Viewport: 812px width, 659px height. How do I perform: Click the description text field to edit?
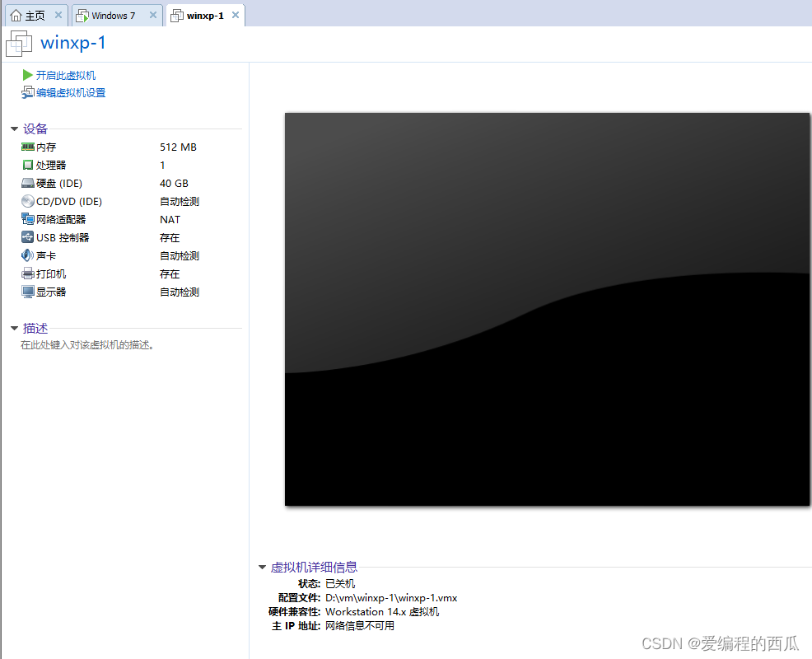(87, 345)
